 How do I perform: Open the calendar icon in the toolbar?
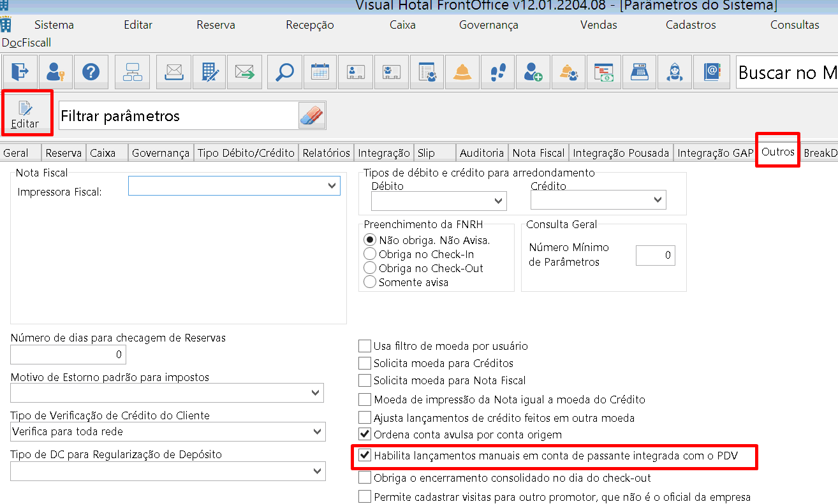click(320, 72)
